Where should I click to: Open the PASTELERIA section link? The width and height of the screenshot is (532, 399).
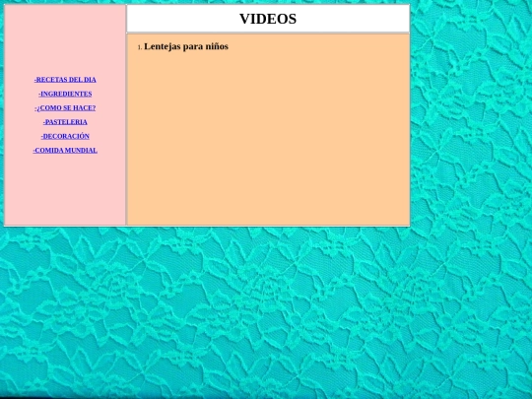(65, 122)
